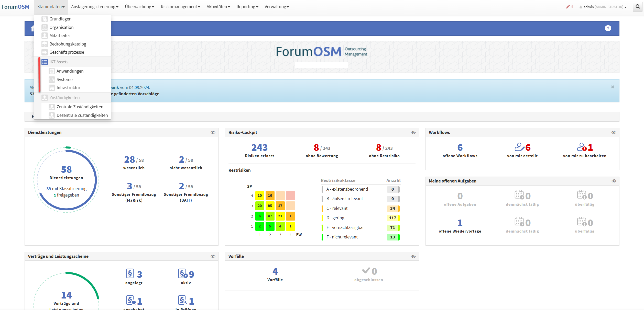Click the search magnifier icon
The image size is (644, 310).
[638, 7]
